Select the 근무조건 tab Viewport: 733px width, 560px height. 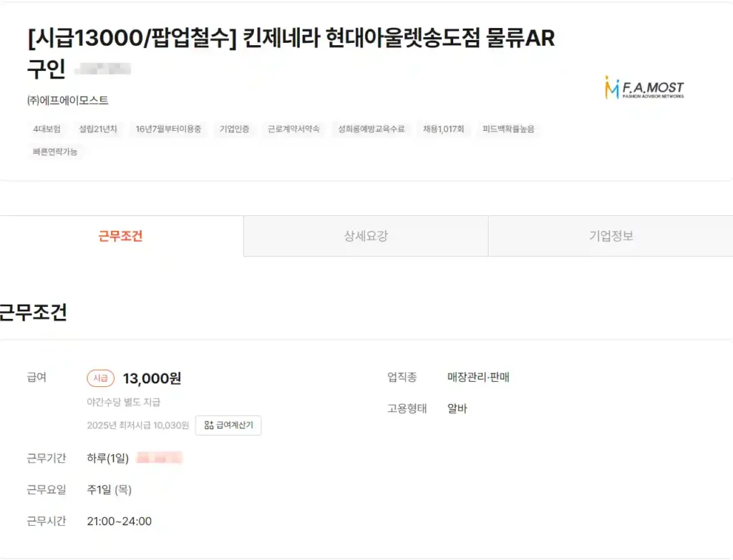(122, 237)
